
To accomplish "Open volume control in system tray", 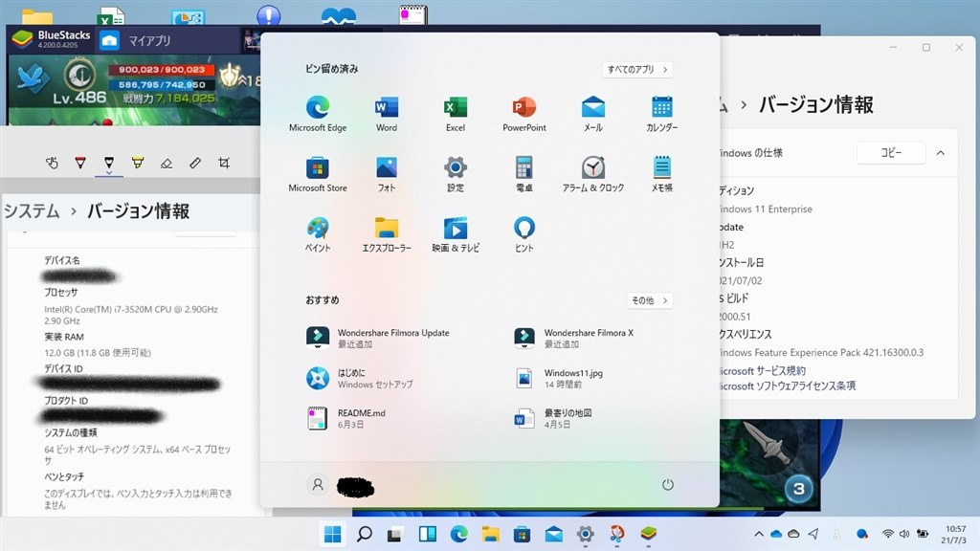I will (x=903, y=534).
